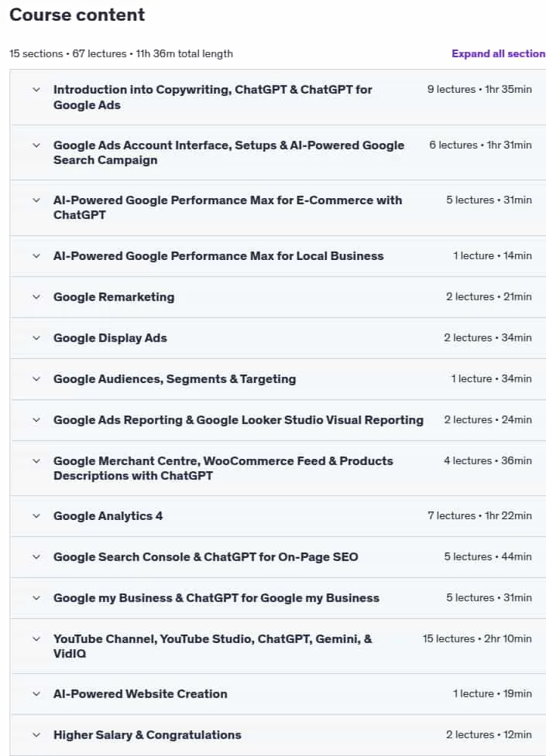Open AI-Powered Website Creation section title

click(x=140, y=694)
